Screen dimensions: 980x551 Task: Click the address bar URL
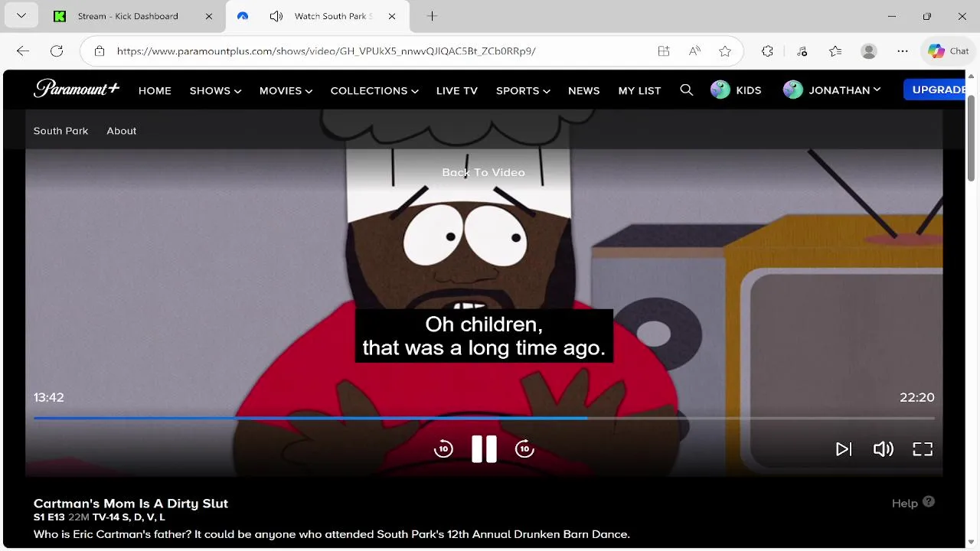tap(326, 51)
